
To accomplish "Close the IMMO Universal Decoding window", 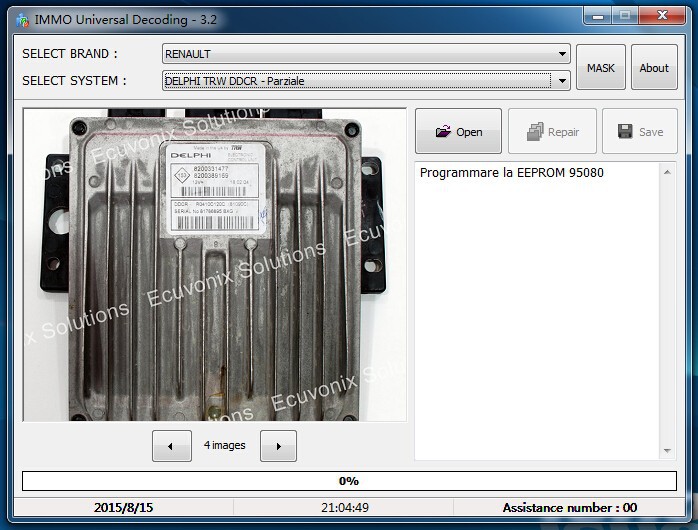I will [662, 15].
